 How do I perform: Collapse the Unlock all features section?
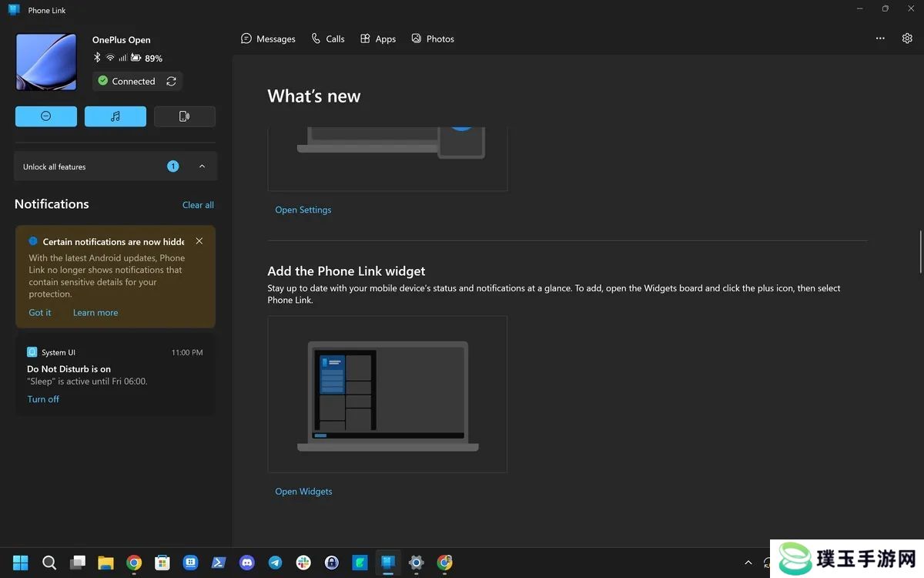202,166
